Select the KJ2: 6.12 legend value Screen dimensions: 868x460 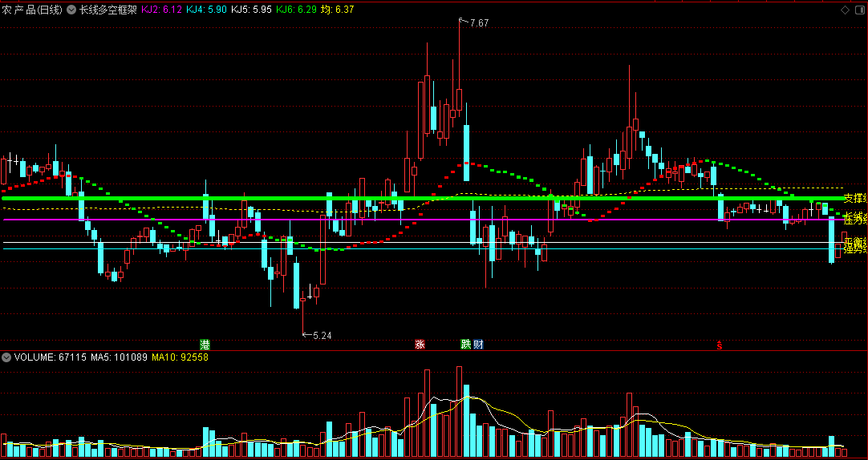(x=161, y=10)
